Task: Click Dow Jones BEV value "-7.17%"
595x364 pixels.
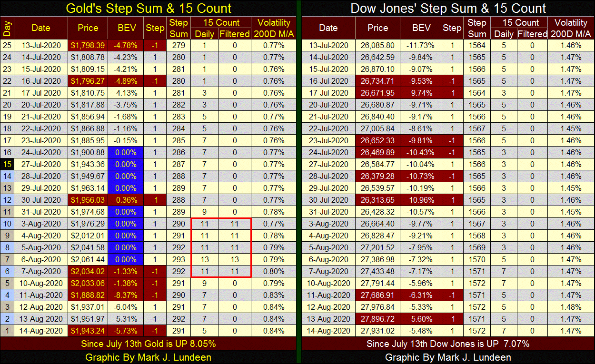Action: click(x=421, y=271)
